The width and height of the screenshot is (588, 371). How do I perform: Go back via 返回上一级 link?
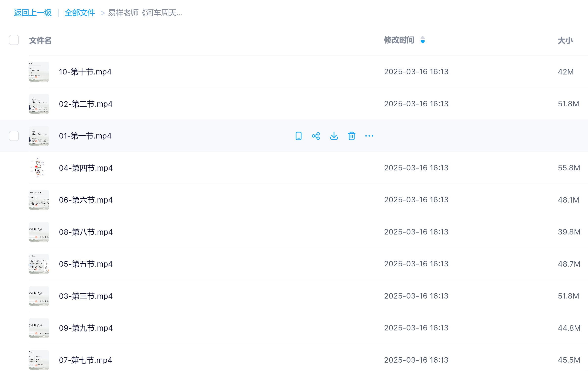[33, 13]
